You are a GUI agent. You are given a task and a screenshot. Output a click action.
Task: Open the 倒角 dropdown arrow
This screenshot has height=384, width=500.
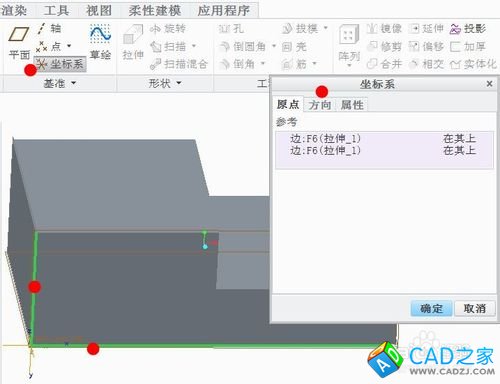point(263,63)
